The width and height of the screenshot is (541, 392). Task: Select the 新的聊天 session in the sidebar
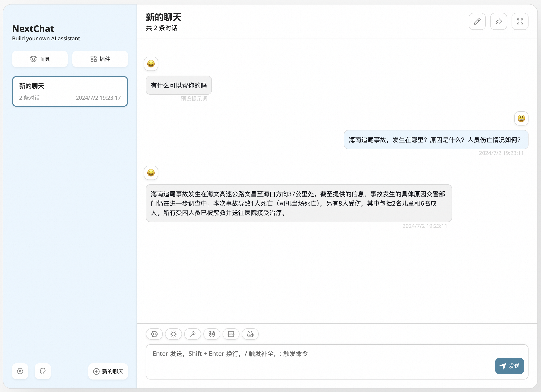pyautogui.click(x=70, y=91)
